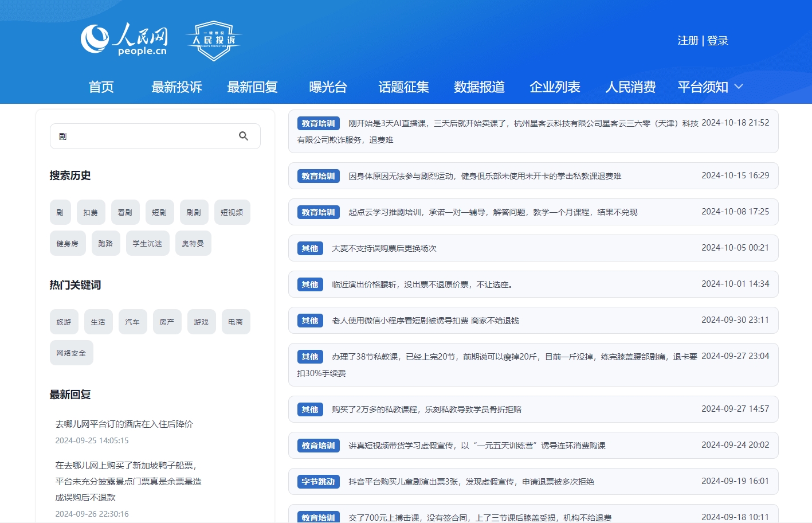Select the 短剧 search history tag
Screen dimensions: 812x523
159,212
